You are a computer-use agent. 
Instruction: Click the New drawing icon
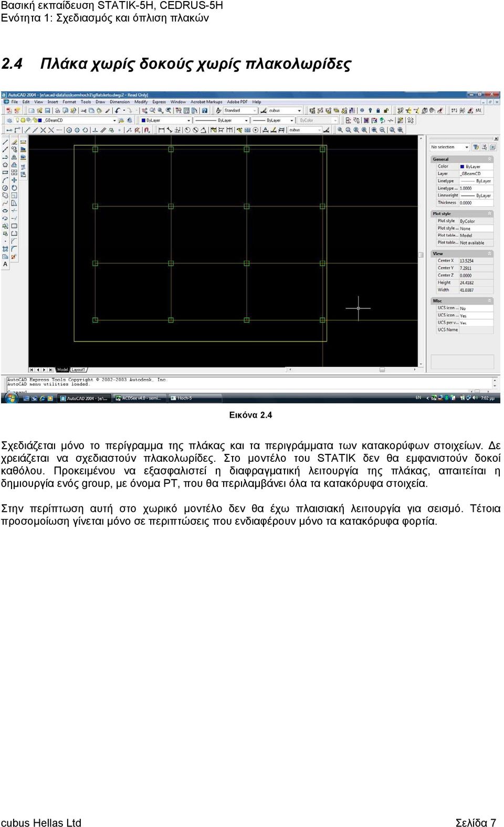[31, 111]
